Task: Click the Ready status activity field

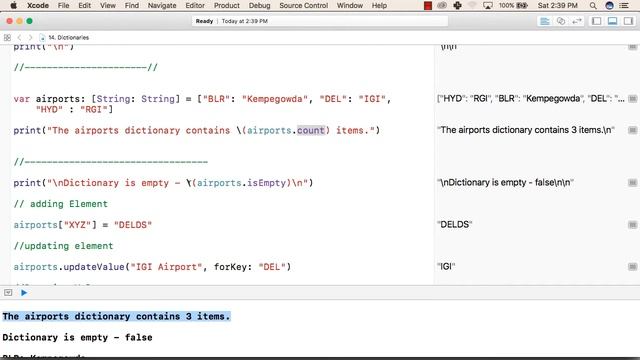Action: click(320, 21)
